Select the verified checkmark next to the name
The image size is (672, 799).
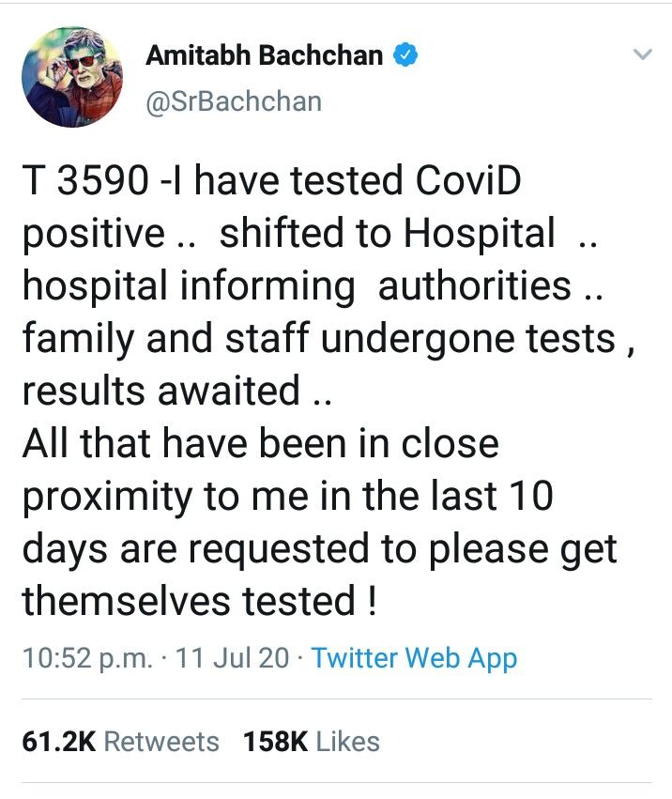[x=404, y=55]
